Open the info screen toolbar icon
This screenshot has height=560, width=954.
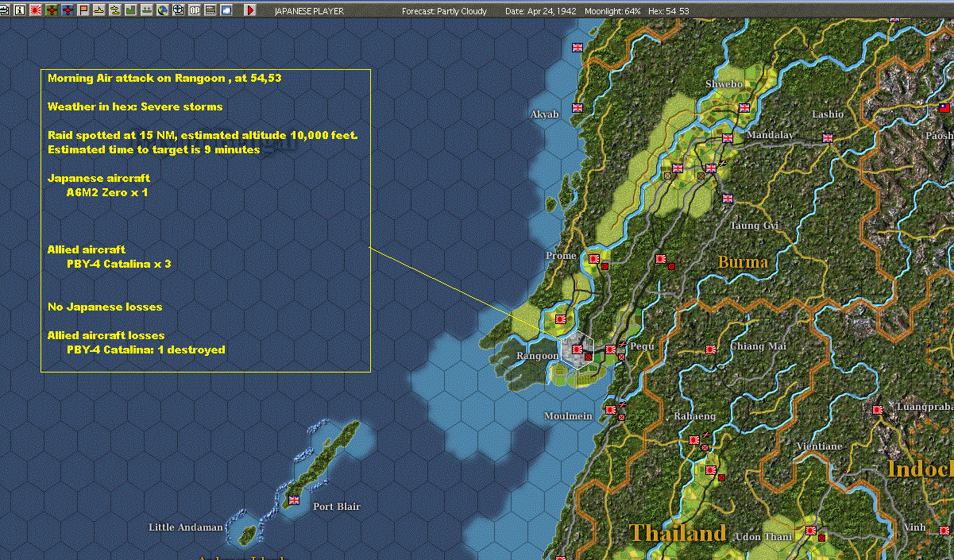pos(21,10)
